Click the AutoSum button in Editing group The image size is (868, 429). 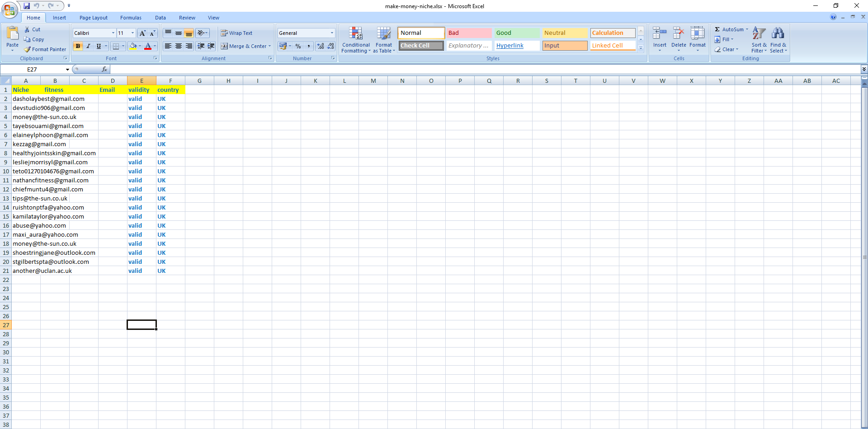pyautogui.click(x=728, y=29)
